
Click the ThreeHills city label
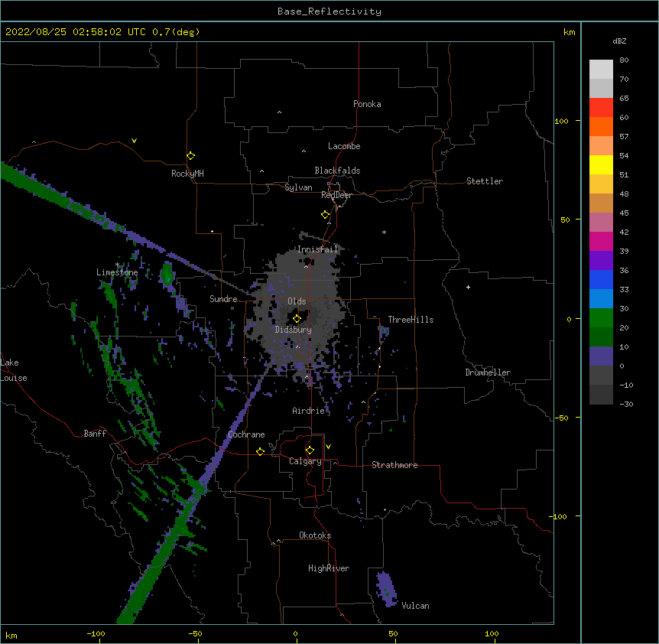coord(411,320)
